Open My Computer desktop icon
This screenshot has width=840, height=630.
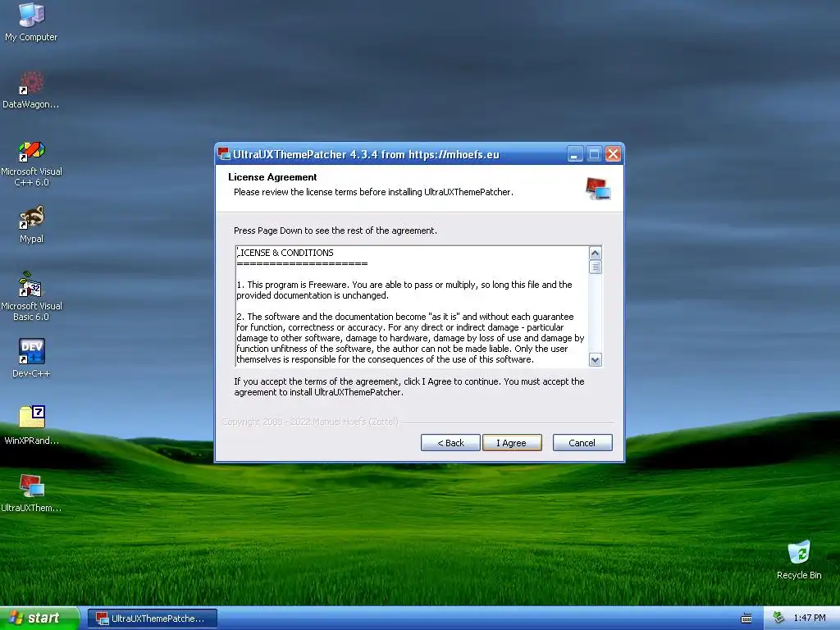[x=31, y=21]
